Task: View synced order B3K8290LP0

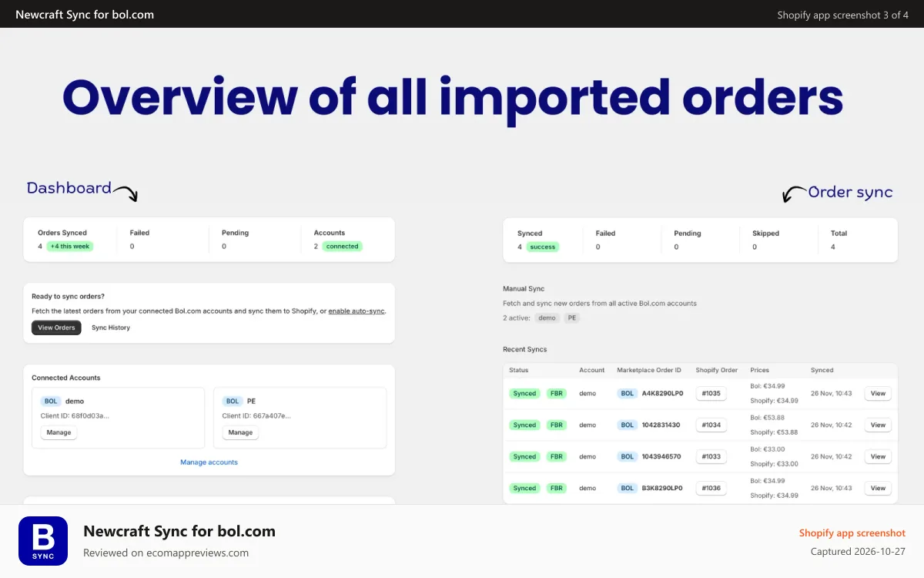Action: (x=878, y=488)
